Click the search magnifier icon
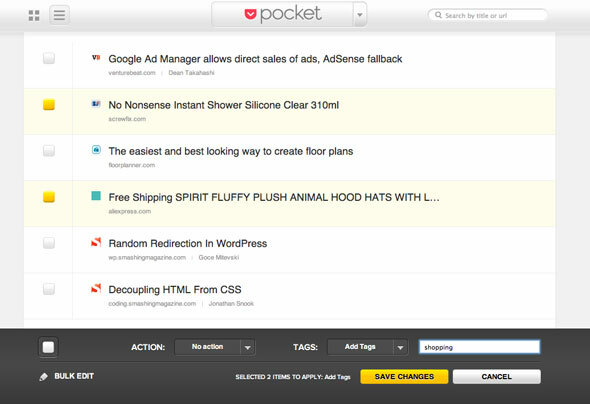This screenshot has height=404, width=590. pos(438,15)
